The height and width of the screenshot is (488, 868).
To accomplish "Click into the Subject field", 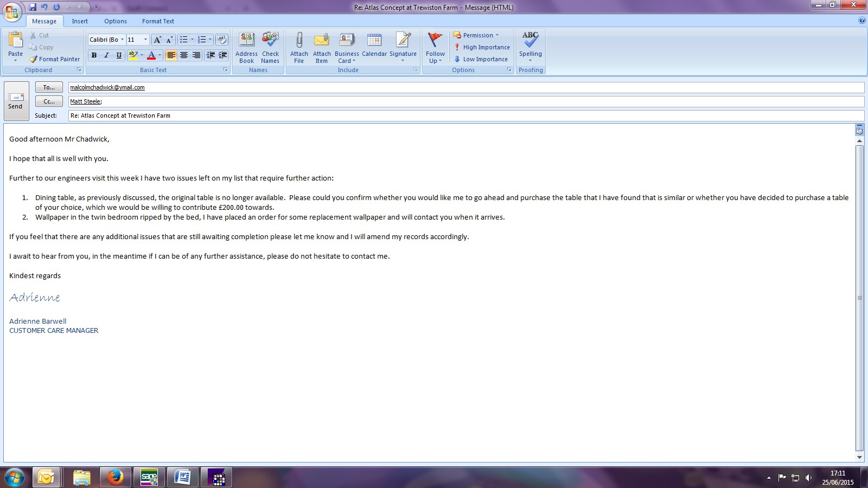I will (x=466, y=115).
